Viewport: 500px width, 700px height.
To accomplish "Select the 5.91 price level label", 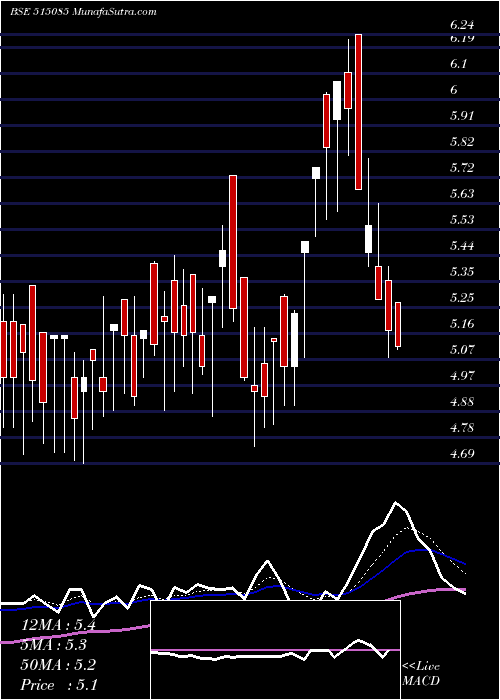I will 462,116.
